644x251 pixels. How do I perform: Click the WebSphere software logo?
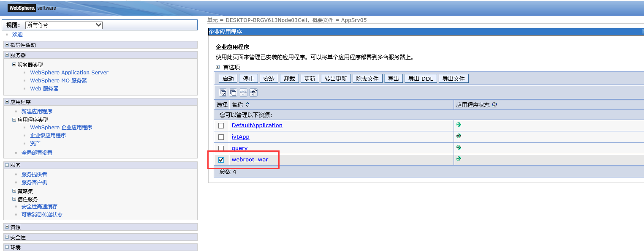pos(32,8)
